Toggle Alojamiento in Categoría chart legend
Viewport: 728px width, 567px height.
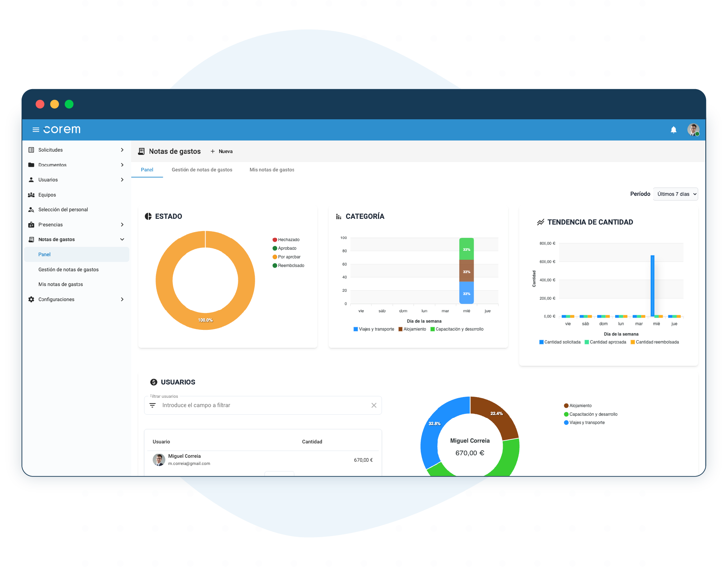point(412,329)
